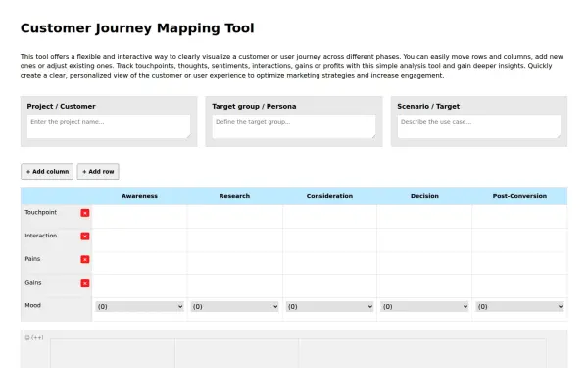This screenshot has width=588, height=368.
Task: Edit the Pains cell under Decision
Action: pyautogui.click(x=424, y=263)
